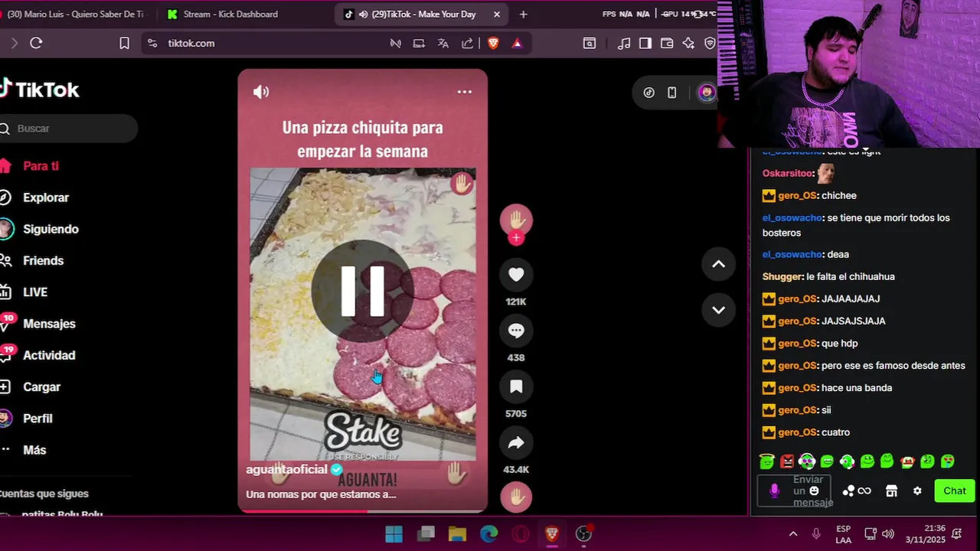Open the channel points bubbles icon
This screenshot has height=551, width=980.
coord(848,491)
